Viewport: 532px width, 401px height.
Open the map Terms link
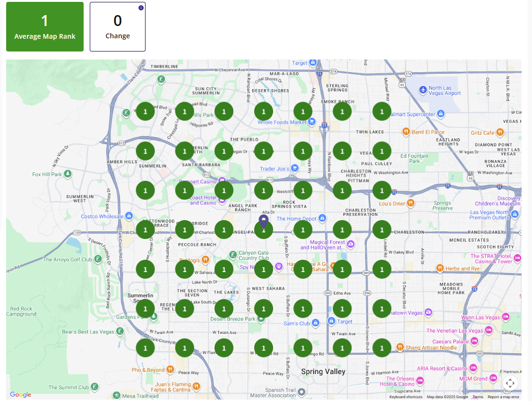(478, 397)
